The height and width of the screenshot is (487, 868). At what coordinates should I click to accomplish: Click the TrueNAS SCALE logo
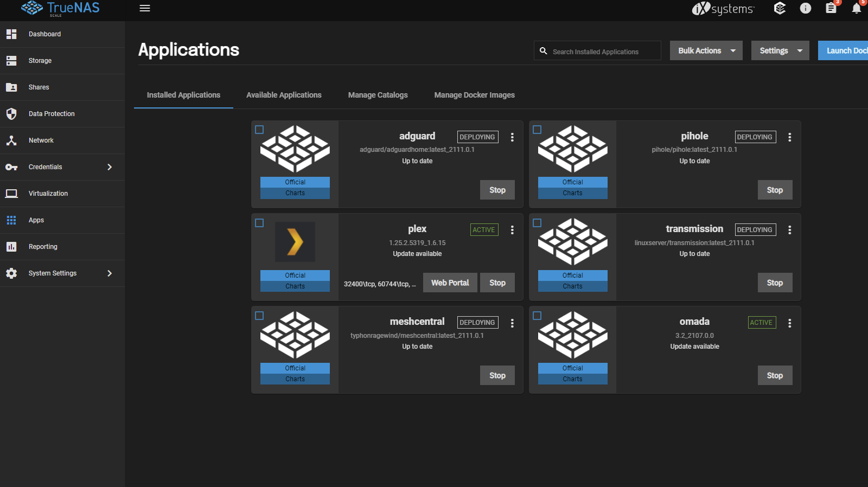click(60, 9)
